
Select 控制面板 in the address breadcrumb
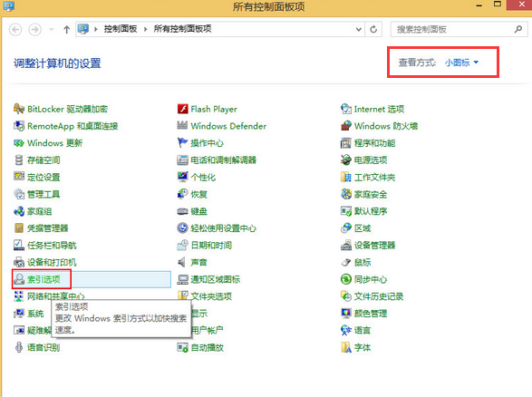point(121,29)
